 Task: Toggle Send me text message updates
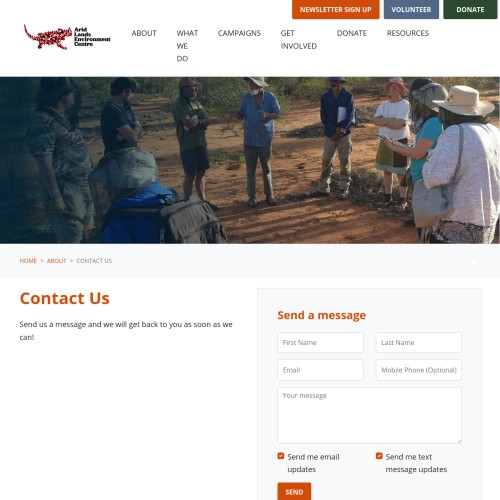click(379, 456)
